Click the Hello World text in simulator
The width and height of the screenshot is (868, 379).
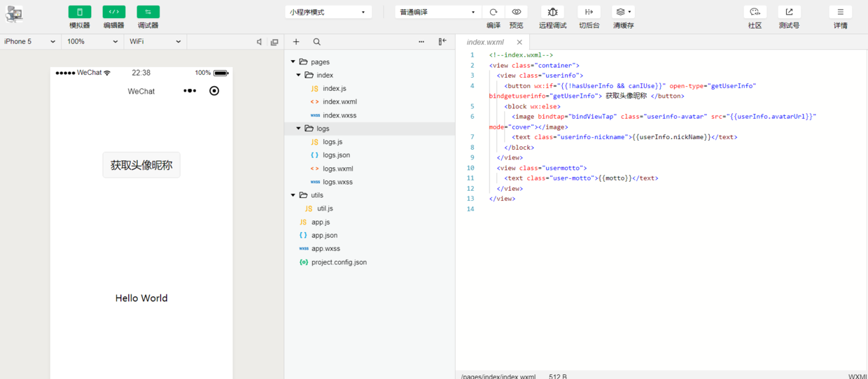click(x=141, y=298)
